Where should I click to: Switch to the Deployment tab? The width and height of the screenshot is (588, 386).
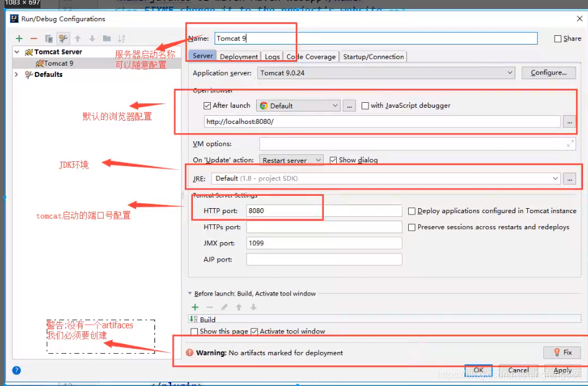(239, 56)
